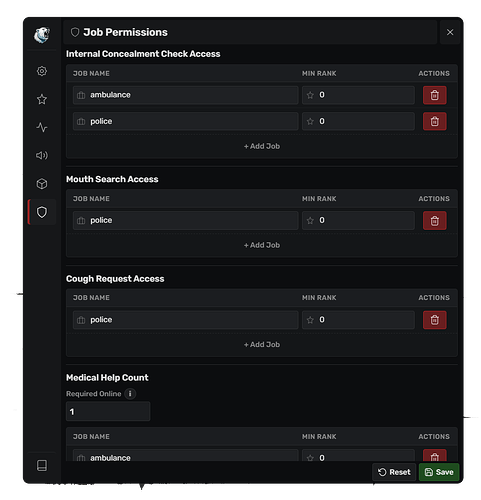Add a job under Mouth Search Access
Image resolution: width=481 pixels, height=500 pixels.
point(262,245)
